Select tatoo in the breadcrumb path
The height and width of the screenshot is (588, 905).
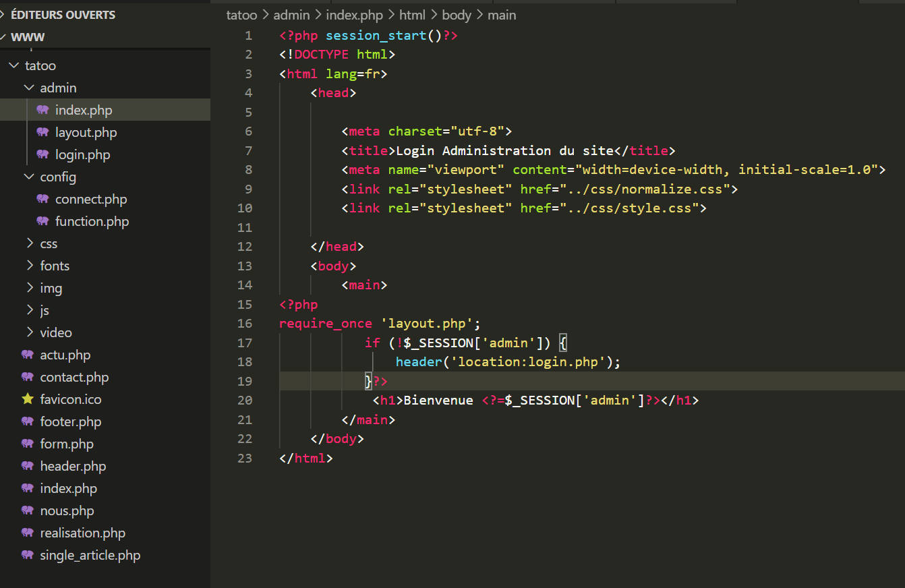coord(241,15)
